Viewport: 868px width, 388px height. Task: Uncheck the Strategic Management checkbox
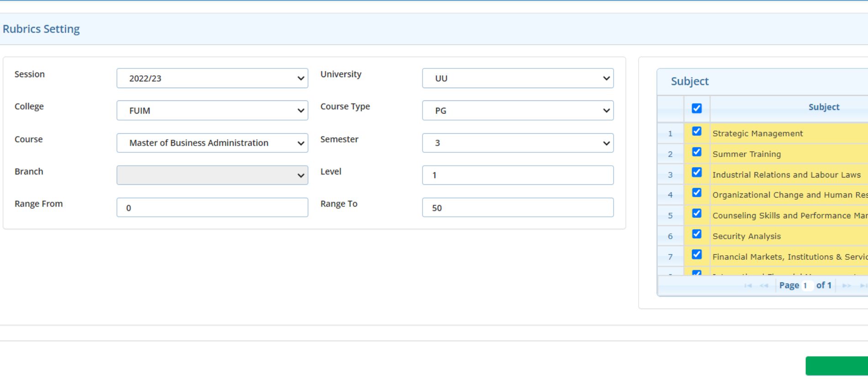coord(697,131)
